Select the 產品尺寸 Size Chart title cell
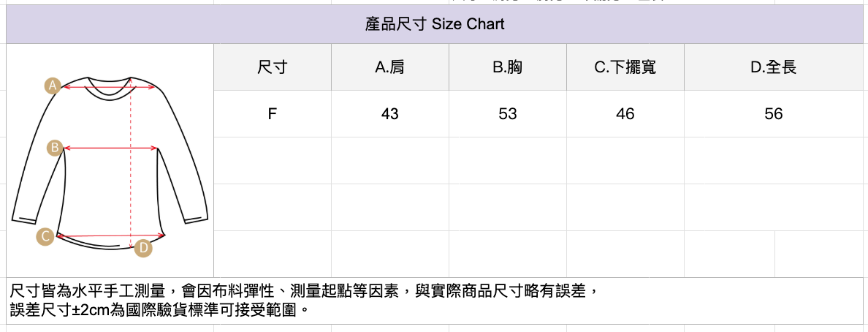The width and height of the screenshot is (868, 332). coord(435,25)
